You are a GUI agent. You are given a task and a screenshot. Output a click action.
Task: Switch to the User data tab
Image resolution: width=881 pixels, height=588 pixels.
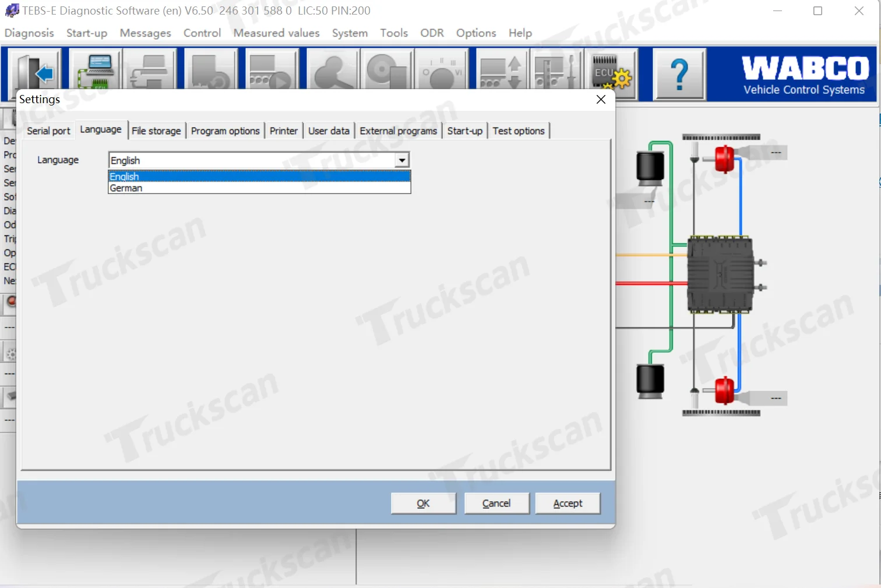(329, 131)
